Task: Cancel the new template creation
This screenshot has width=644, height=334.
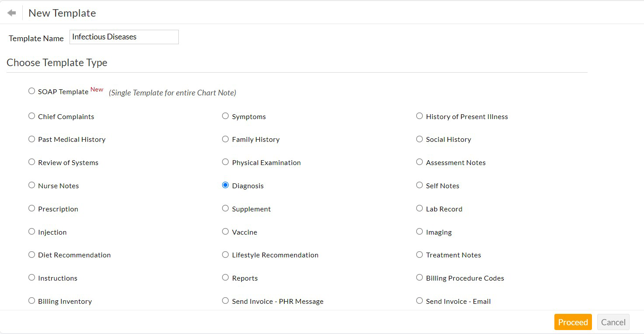Action: (613, 322)
